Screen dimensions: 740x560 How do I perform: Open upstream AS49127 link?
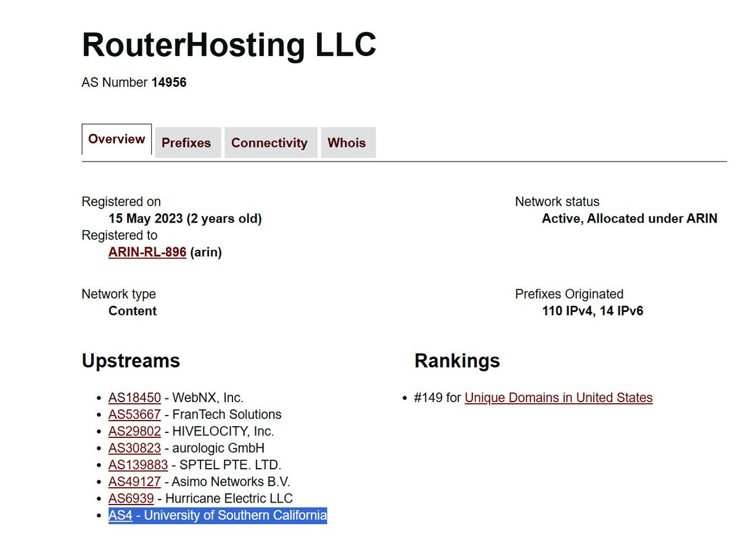click(134, 481)
